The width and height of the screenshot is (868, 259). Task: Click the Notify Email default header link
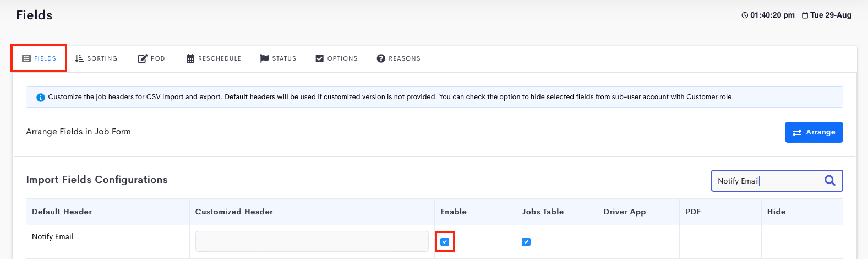tap(52, 236)
